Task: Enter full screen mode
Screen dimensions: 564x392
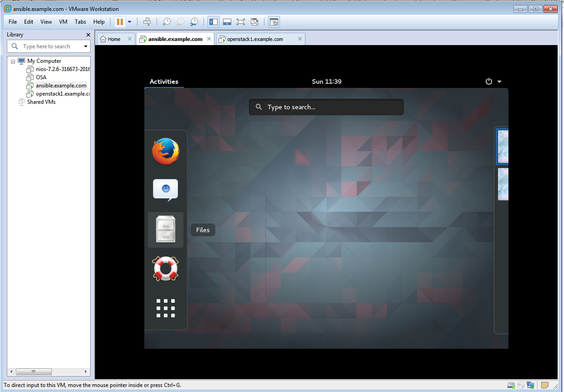Action: click(241, 21)
